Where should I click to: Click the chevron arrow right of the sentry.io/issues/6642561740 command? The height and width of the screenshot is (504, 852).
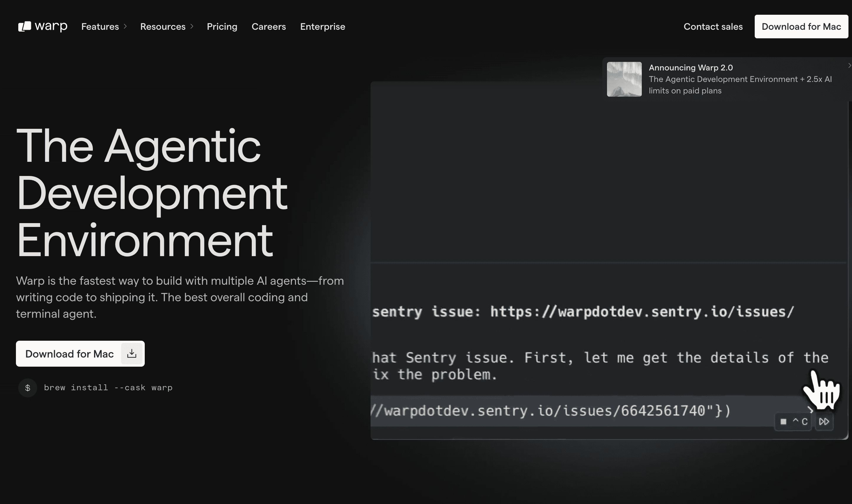click(810, 410)
